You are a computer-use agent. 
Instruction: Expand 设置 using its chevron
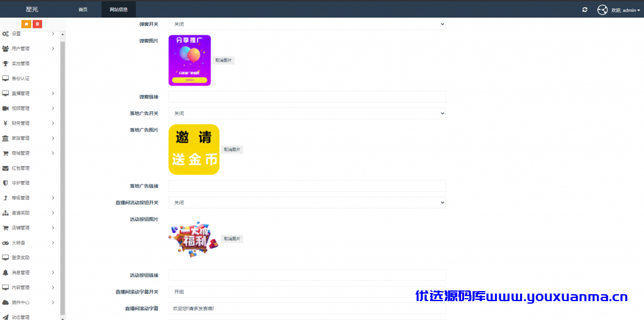coord(53,34)
